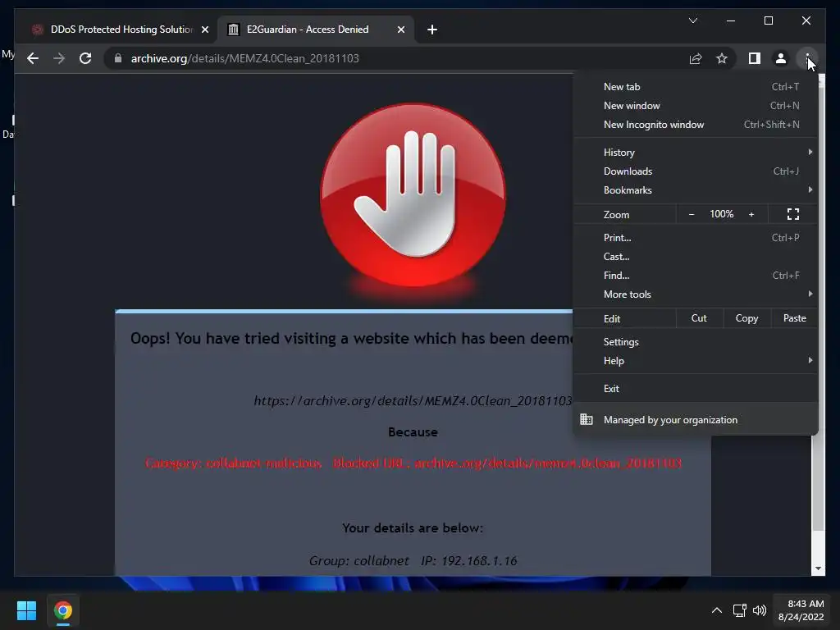Screen dimensions: 840x630
Task: Select Find... in the menu
Action: coord(696,275)
